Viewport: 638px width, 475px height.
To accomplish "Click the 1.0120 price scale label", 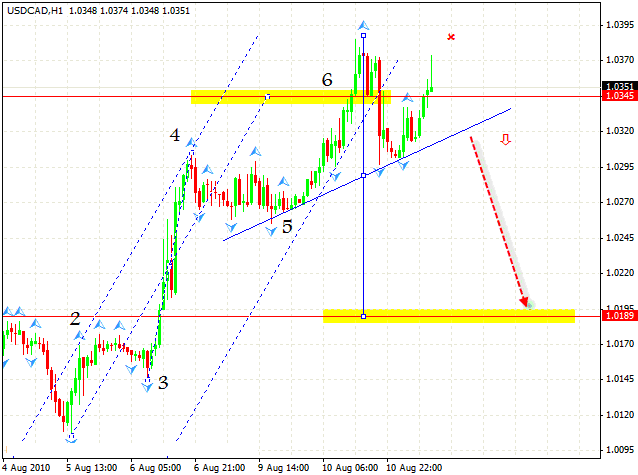I will (620, 415).
